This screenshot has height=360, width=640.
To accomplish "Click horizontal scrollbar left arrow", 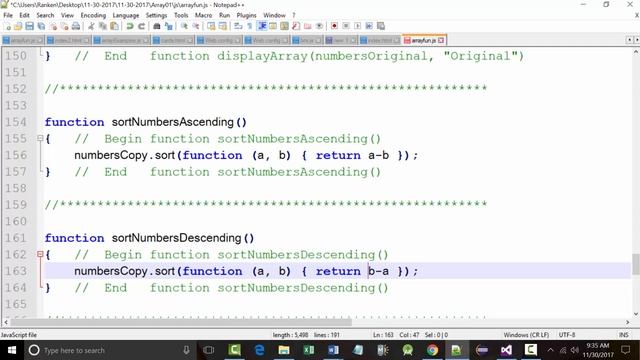I will (5, 322).
